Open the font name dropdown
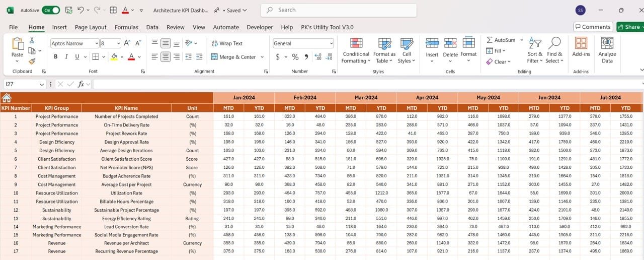The height and width of the screenshot is (260, 644). tap(96, 43)
